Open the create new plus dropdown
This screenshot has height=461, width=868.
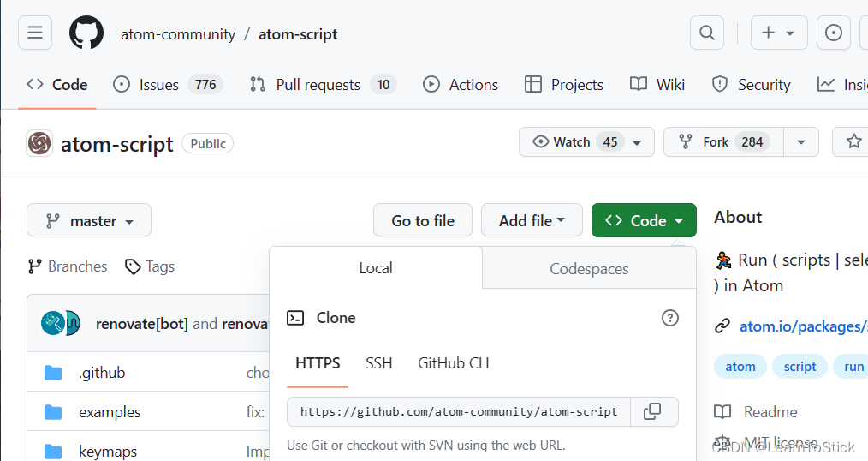click(779, 33)
